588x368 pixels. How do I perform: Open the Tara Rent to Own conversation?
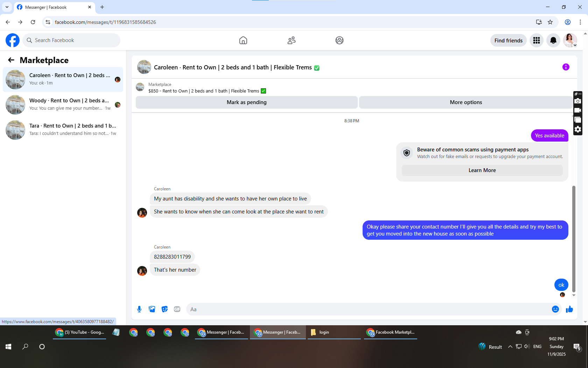[63, 130]
